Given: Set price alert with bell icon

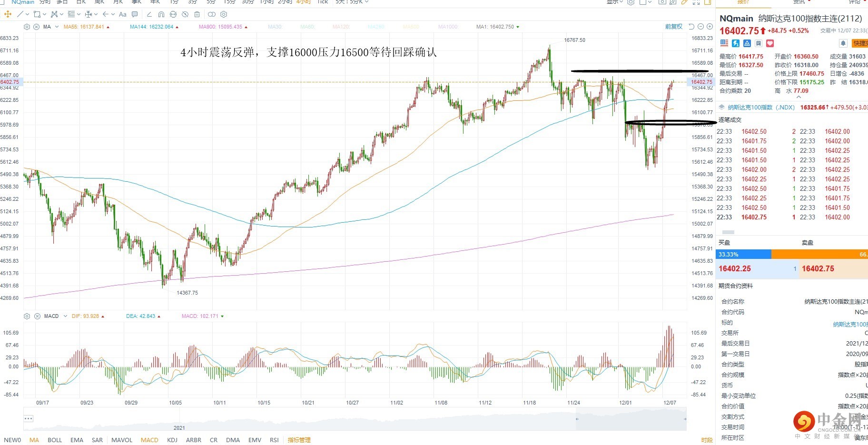Looking at the screenshot, I should point(843,43).
